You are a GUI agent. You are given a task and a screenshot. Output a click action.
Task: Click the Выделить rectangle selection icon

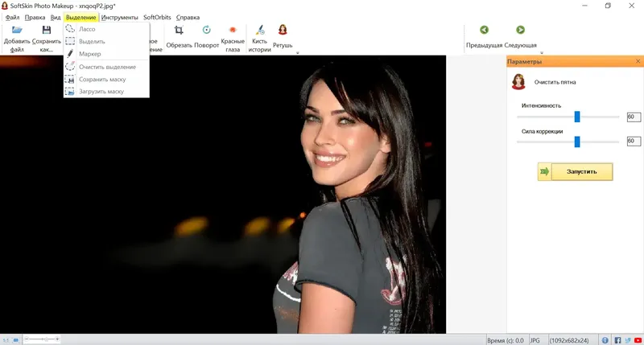click(x=70, y=41)
